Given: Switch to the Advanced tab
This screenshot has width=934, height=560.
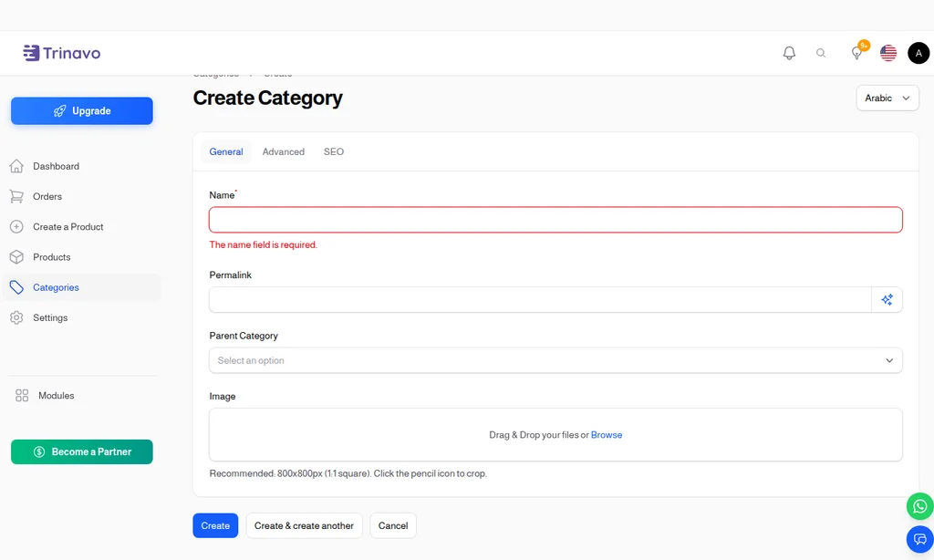Looking at the screenshot, I should pyautogui.click(x=284, y=152).
